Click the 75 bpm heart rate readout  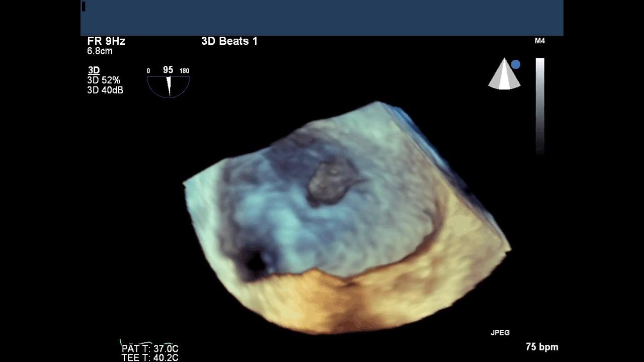tap(542, 347)
